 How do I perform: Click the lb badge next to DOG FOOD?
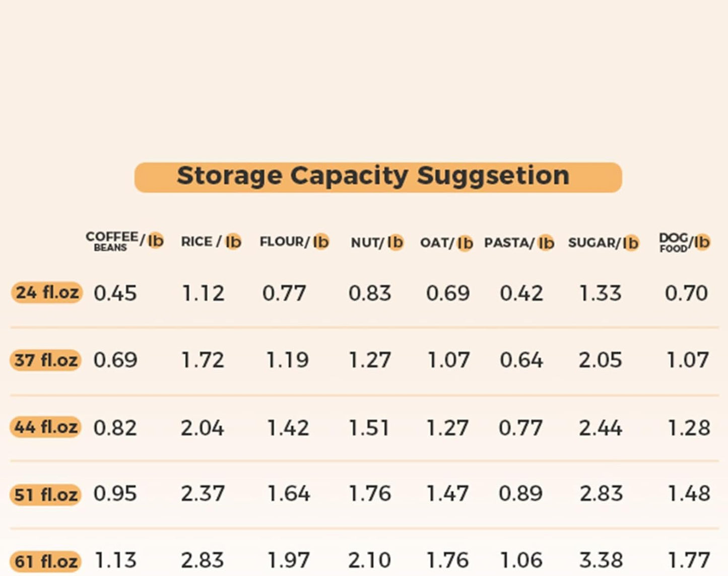[x=702, y=242]
